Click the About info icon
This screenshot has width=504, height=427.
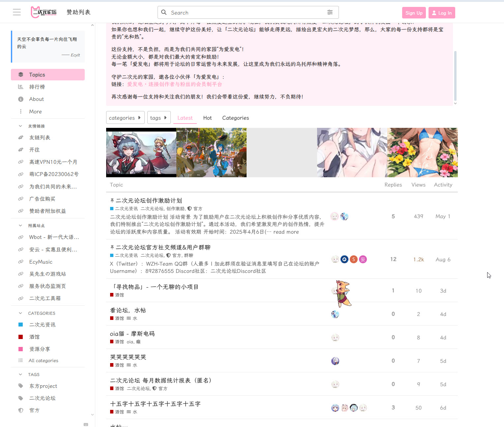click(x=21, y=99)
